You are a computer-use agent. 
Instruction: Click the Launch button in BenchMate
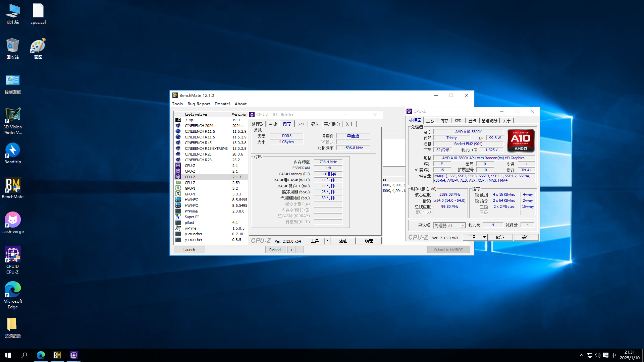click(189, 250)
